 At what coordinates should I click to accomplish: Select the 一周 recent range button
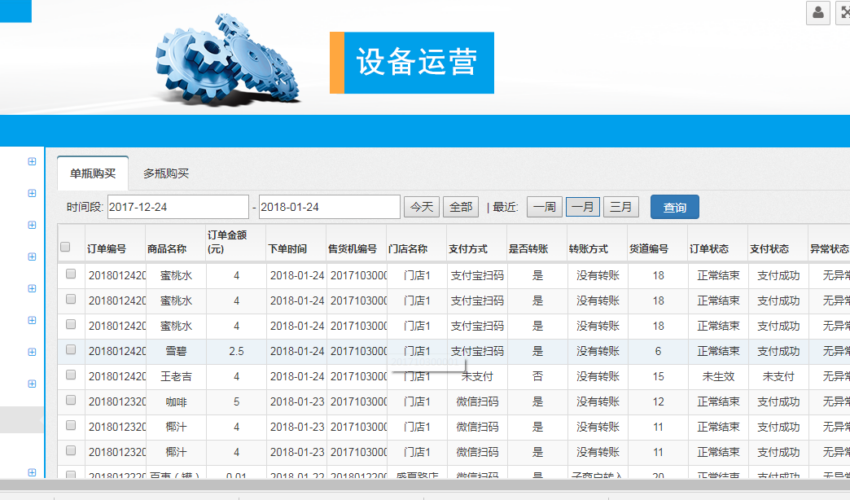pos(545,207)
